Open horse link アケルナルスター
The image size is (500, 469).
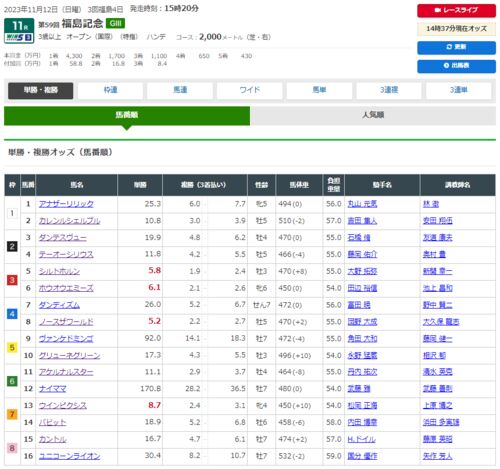click(66, 372)
